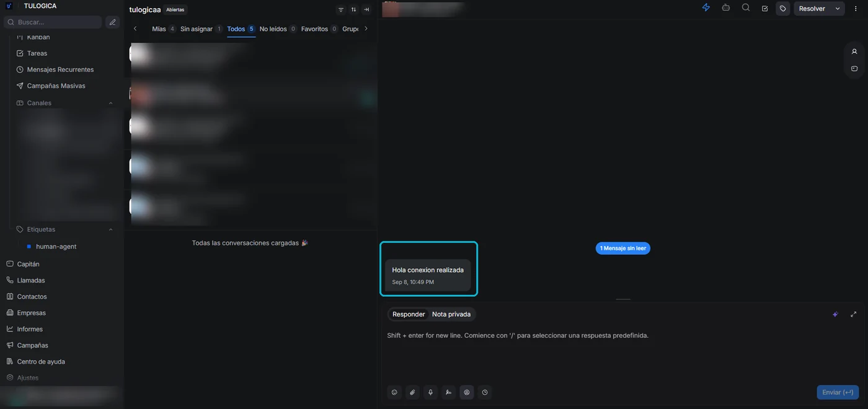Click the task checkbox icon in header

765,9
